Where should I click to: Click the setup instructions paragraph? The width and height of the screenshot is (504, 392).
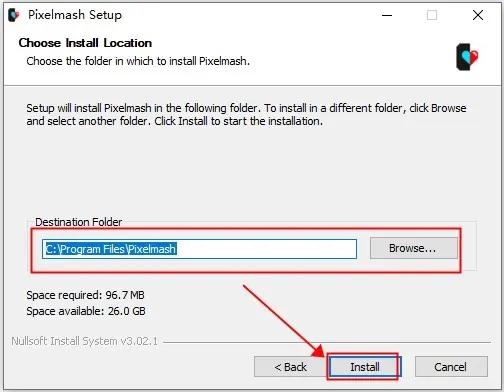pyautogui.click(x=246, y=115)
